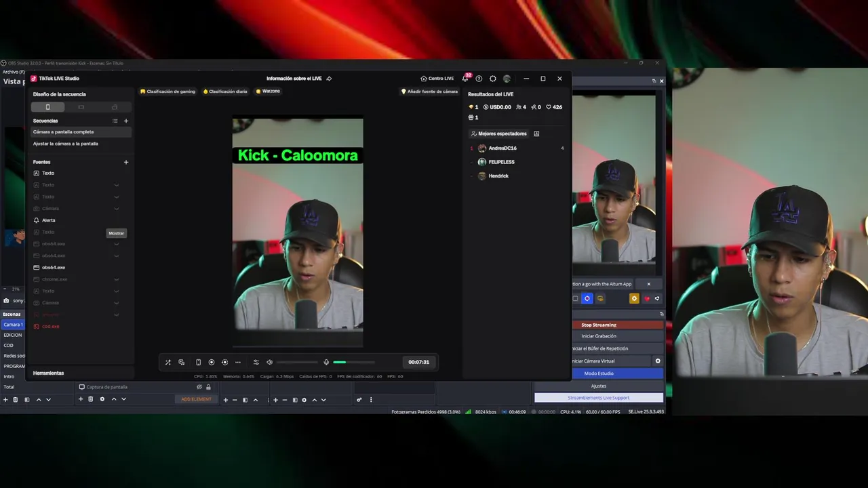The width and height of the screenshot is (868, 488).
Task: Move source up in OBS sources toolbar
Action: tap(114, 399)
